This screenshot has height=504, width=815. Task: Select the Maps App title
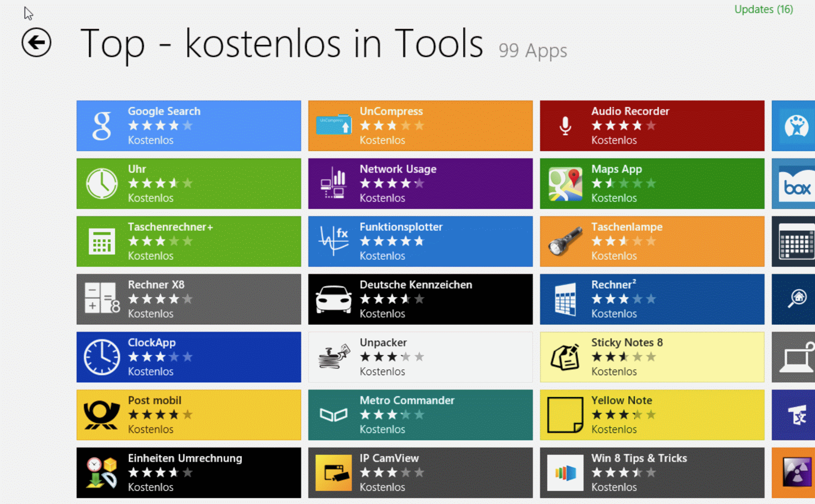click(x=616, y=169)
